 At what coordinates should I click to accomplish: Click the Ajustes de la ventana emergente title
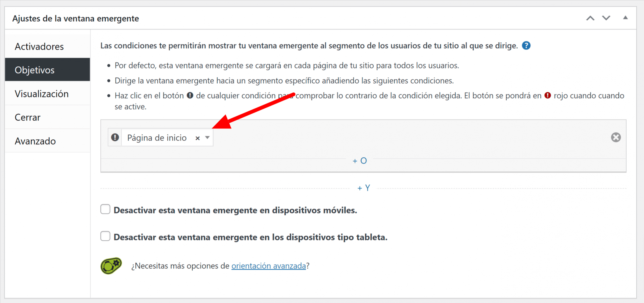click(75, 19)
